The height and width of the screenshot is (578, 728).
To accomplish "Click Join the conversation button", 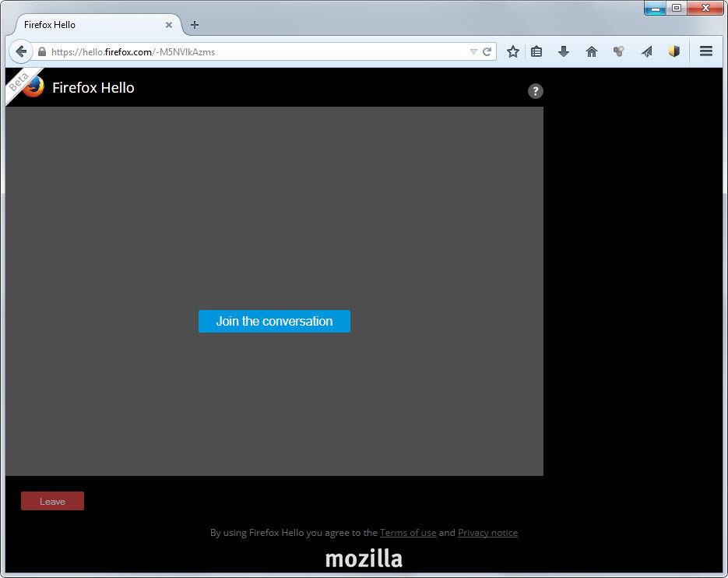I will click(274, 321).
